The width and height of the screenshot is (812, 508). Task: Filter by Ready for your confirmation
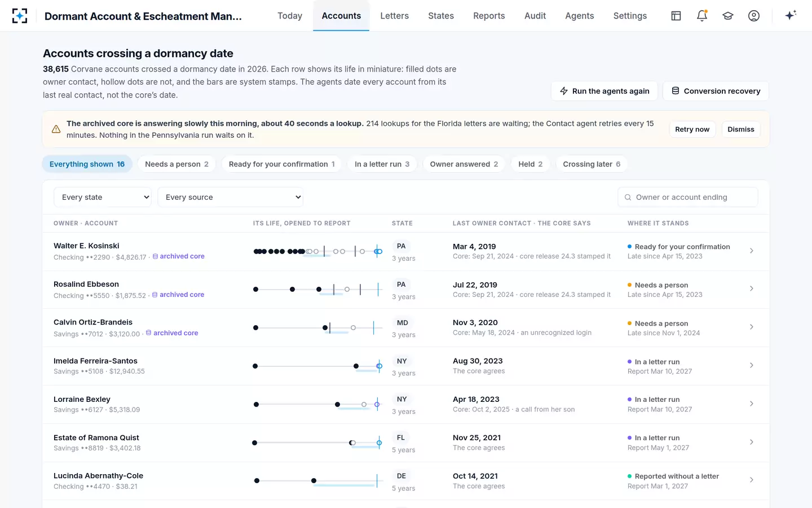281,164
